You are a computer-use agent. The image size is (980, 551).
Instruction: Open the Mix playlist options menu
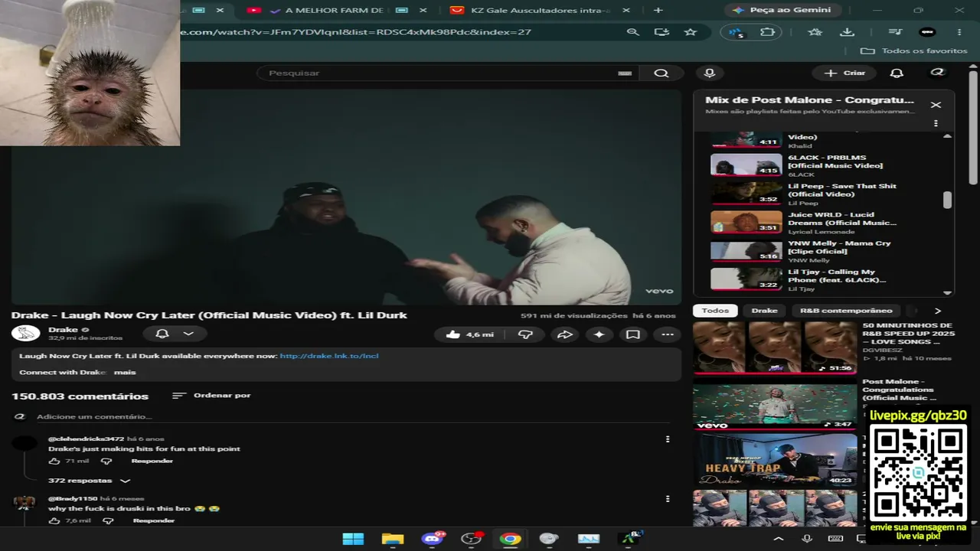[936, 123]
